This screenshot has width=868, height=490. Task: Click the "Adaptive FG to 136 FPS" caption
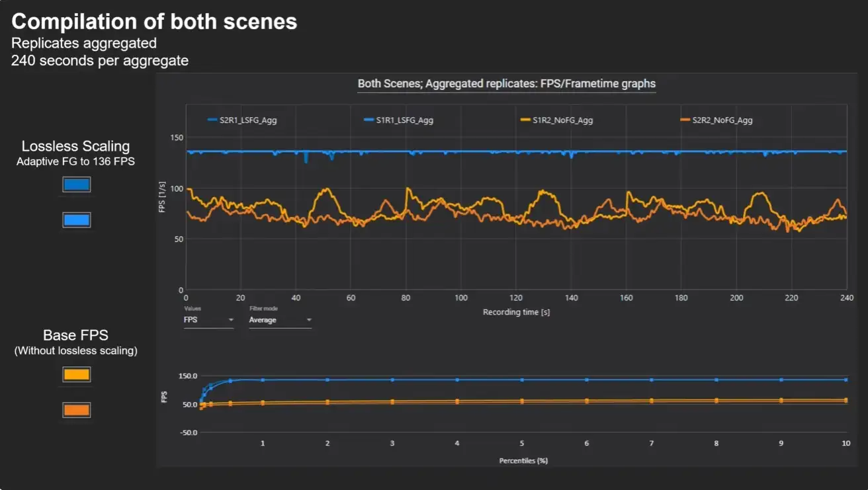[x=76, y=161]
